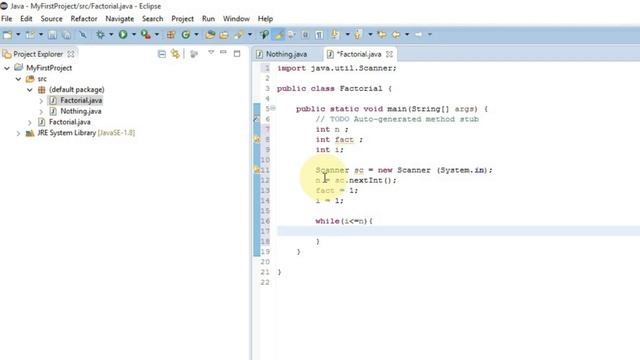640x360 pixels.
Task: Select Nothing.java in Project Explorer
Action: tap(81, 111)
